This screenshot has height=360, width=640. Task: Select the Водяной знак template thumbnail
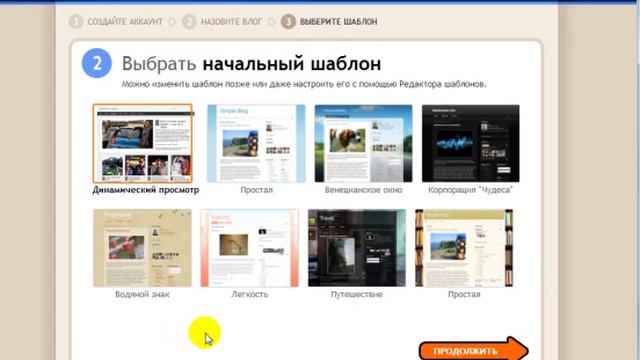click(142, 248)
